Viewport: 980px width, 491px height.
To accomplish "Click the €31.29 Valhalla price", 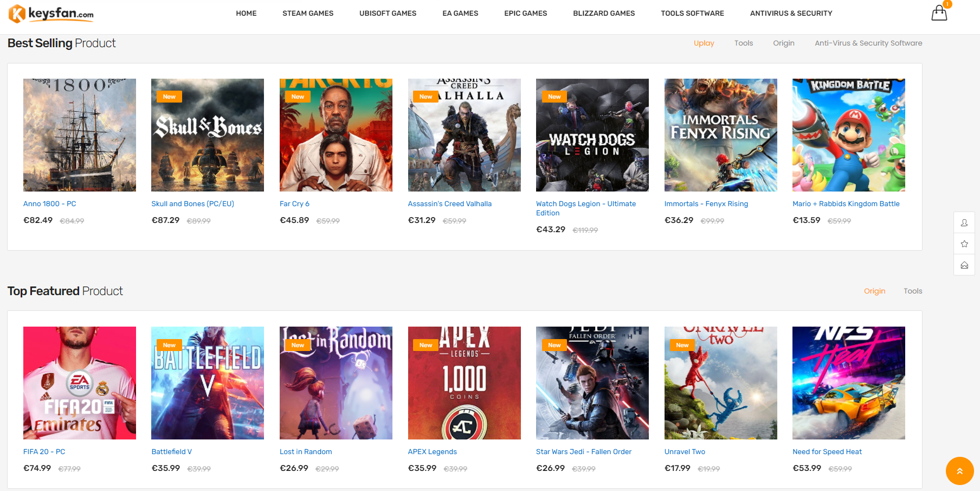I will tap(422, 220).
